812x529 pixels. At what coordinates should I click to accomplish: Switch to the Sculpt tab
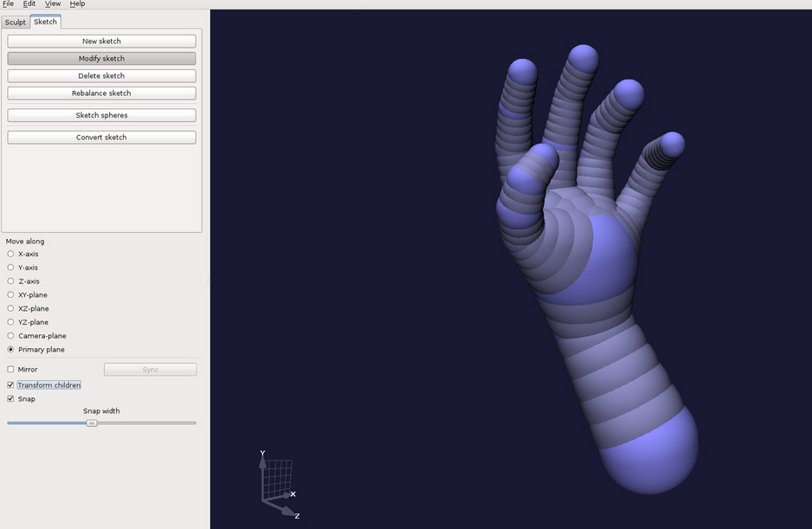(16, 23)
